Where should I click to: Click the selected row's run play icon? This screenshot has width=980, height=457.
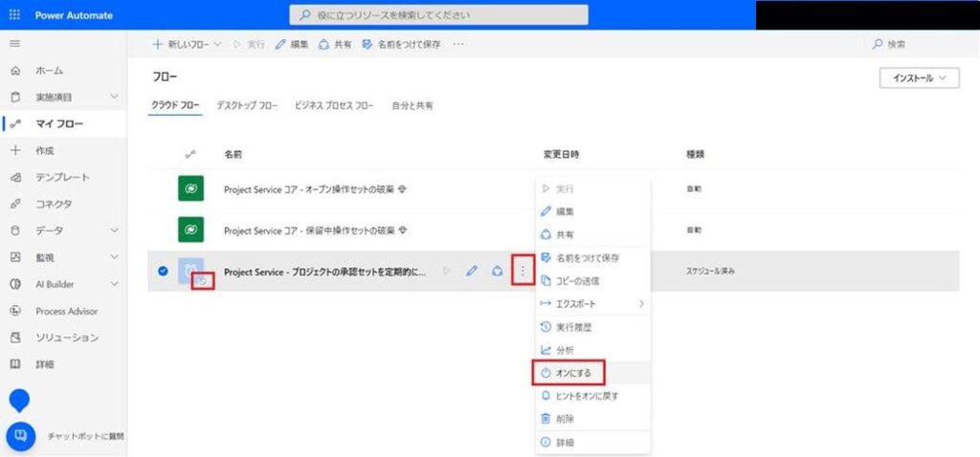tap(446, 271)
